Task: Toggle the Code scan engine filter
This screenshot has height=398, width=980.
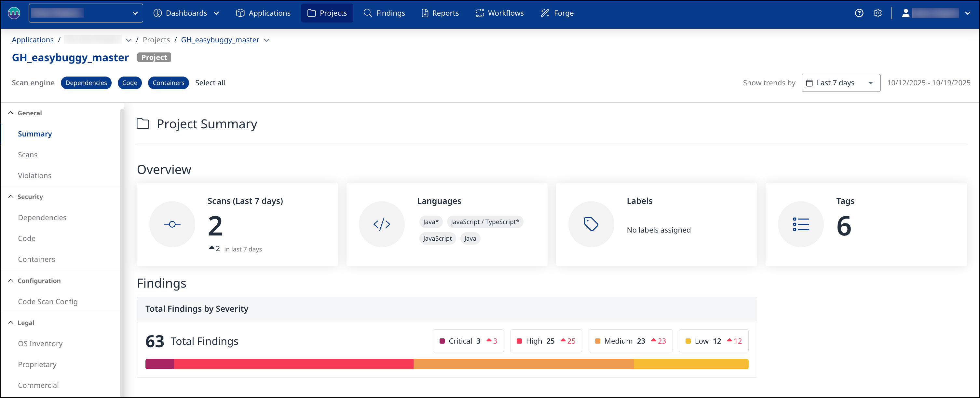Action: 129,83
